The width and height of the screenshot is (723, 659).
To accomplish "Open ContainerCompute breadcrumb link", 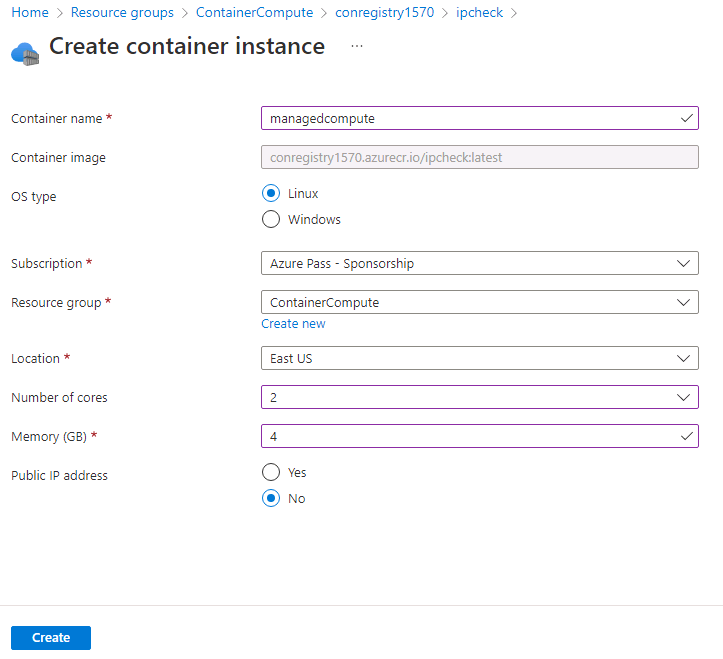I will click(x=255, y=12).
